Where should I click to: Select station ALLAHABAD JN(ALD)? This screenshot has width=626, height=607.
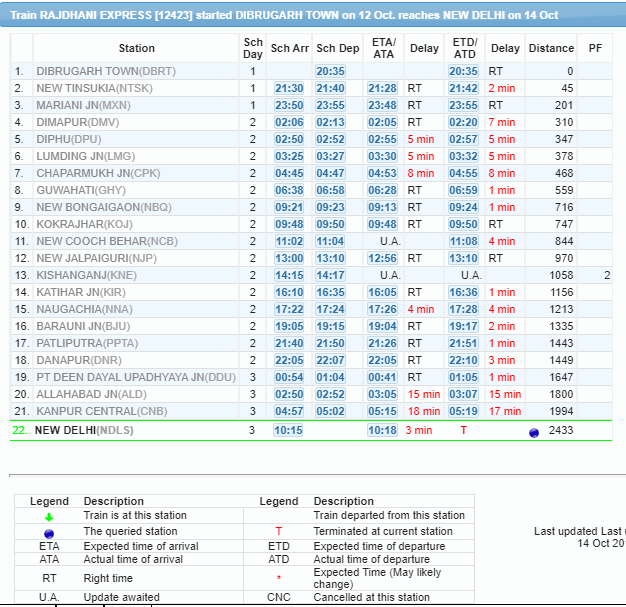(x=91, y=394)
